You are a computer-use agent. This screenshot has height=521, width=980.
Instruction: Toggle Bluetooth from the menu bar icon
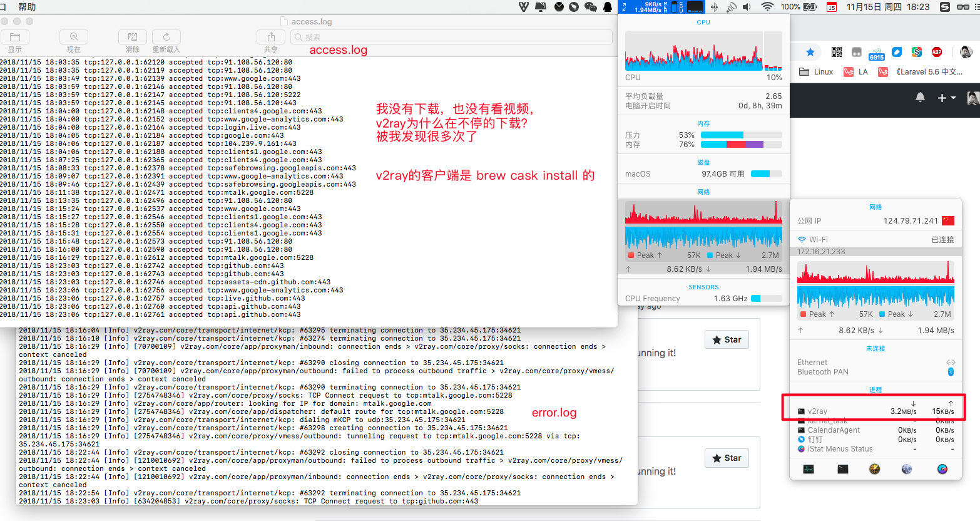[713, 7]
